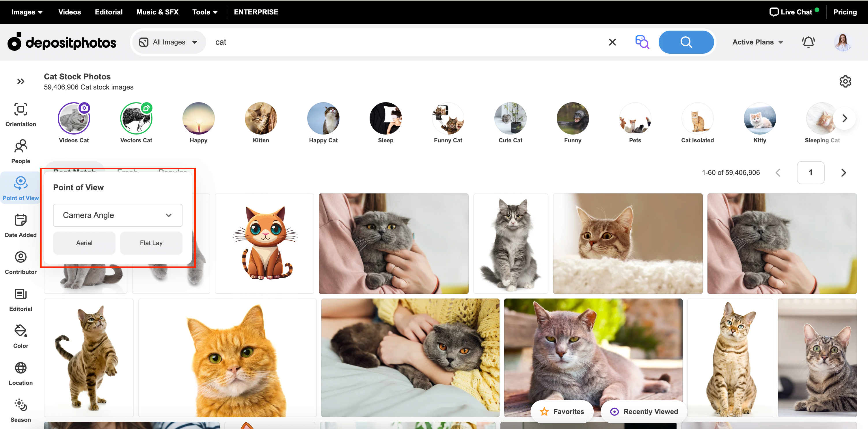Click the Editorial filter icon

point(21,294)
